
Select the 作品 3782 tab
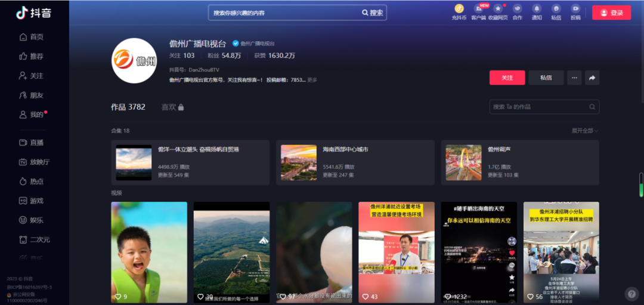click(128, 107)
